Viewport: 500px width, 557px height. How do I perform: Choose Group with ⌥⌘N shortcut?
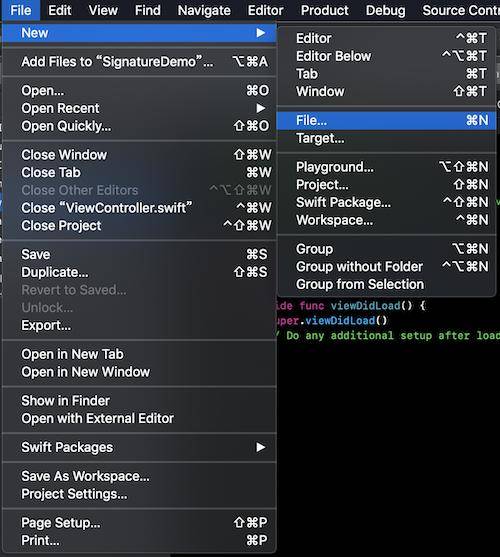coord(386,249)
